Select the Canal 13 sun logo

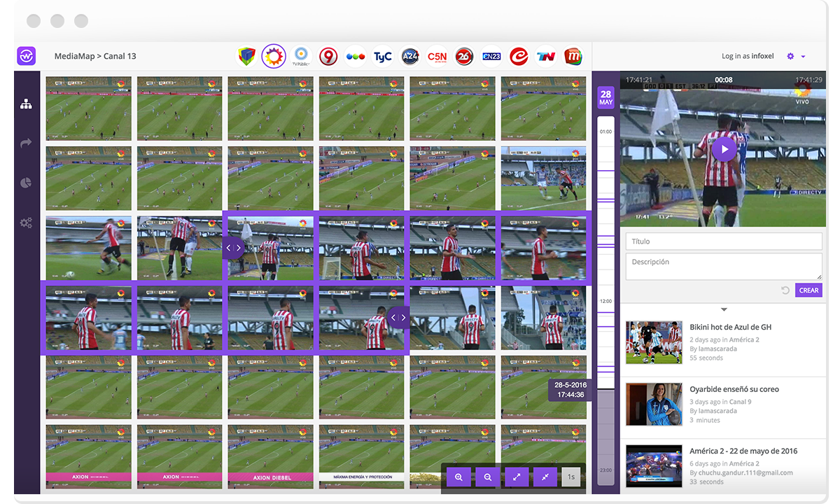click(x=274, y=56)
